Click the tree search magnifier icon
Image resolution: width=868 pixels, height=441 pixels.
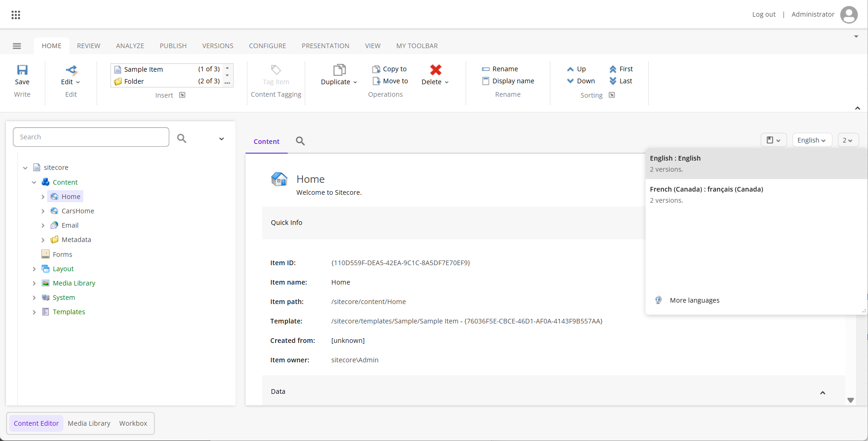(182, 138)
